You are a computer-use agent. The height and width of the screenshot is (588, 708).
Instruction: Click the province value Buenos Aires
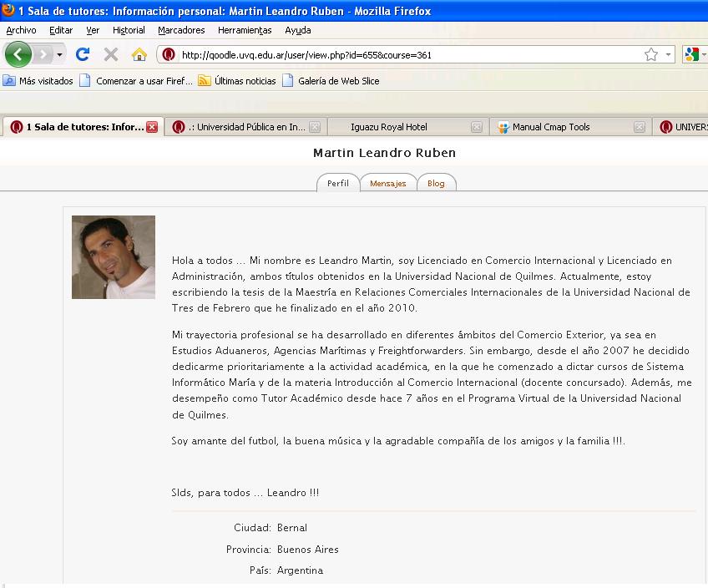click(x=308, y=549)
